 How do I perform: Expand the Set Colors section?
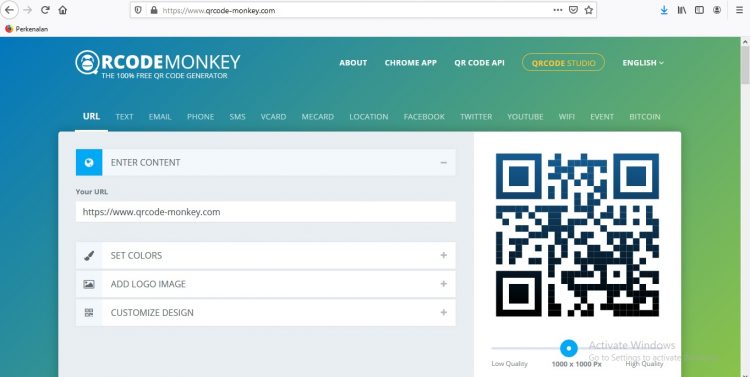click(443, 255)
